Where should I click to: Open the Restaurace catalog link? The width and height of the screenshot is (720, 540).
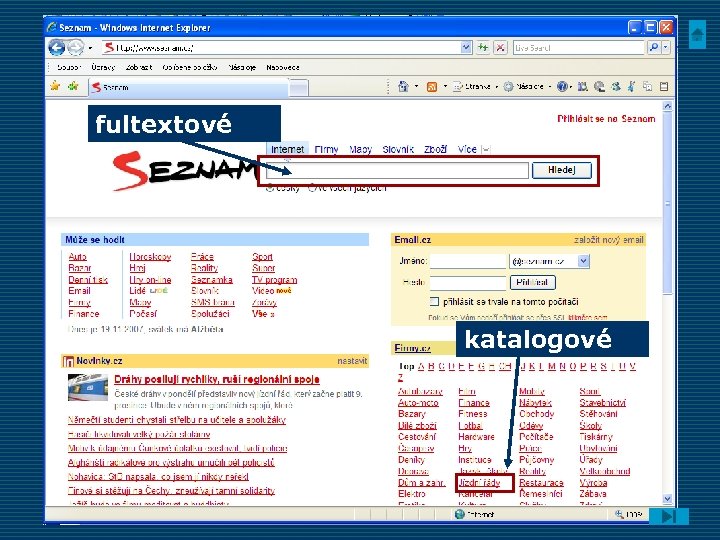click(541, 483)
